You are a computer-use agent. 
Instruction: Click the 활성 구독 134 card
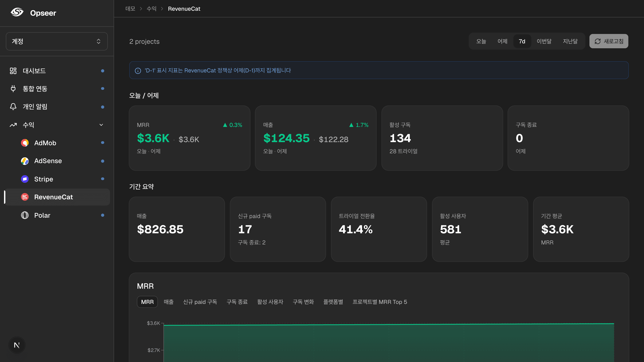[x=442, y=138]
